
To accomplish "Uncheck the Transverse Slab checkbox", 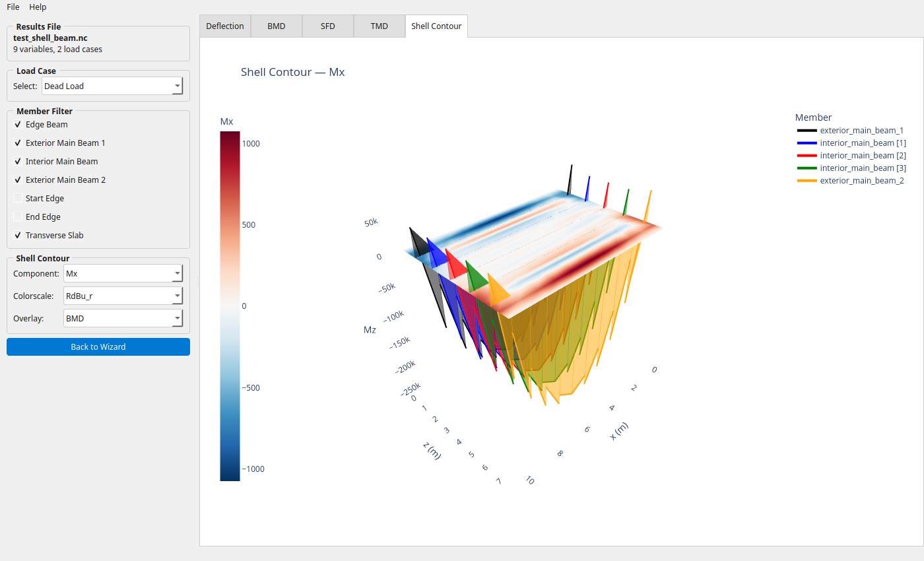I will 18,236.
